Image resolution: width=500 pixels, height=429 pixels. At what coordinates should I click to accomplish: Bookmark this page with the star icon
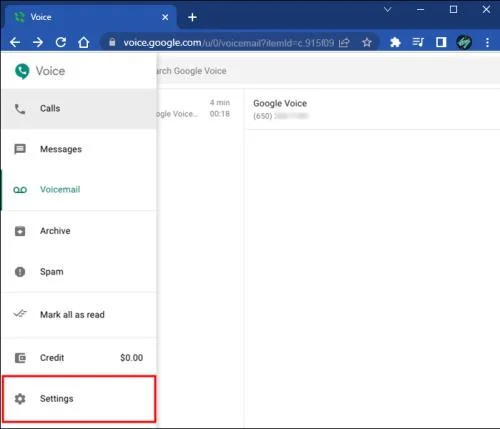(367, 42)
